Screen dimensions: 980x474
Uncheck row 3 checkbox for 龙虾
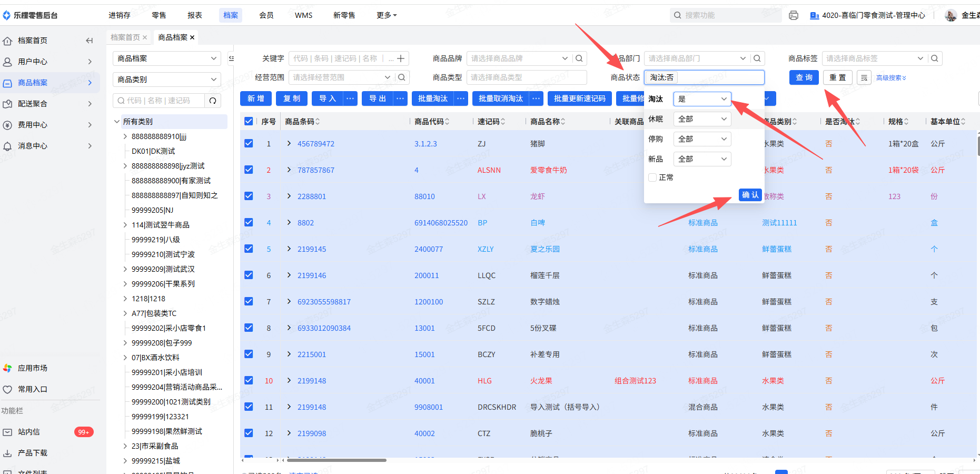(x=249, y=196)
